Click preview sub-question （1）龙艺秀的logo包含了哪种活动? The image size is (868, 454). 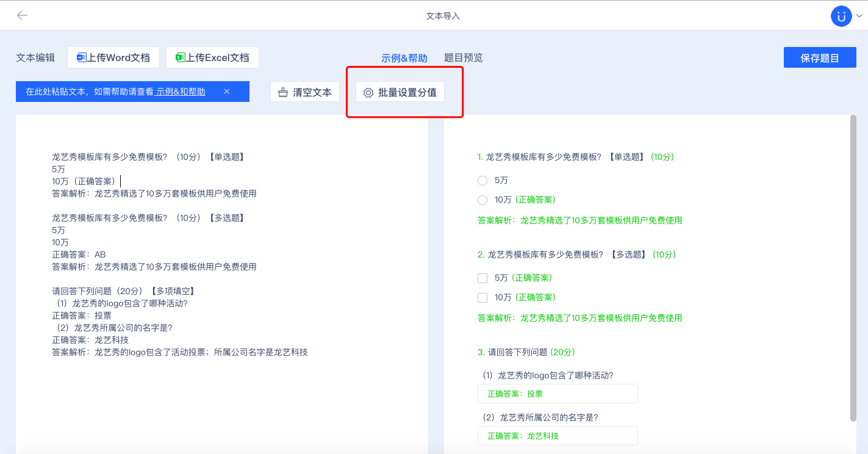click(x=547, y=375)
